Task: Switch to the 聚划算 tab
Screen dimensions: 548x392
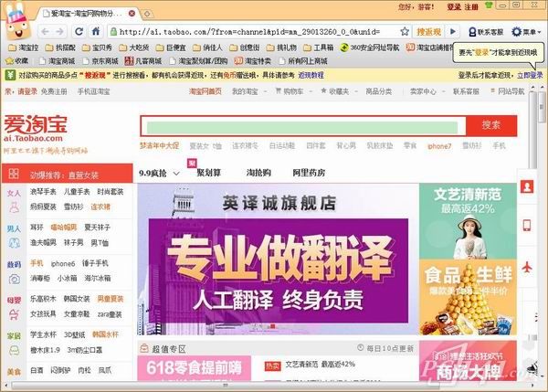Action: 208,173
